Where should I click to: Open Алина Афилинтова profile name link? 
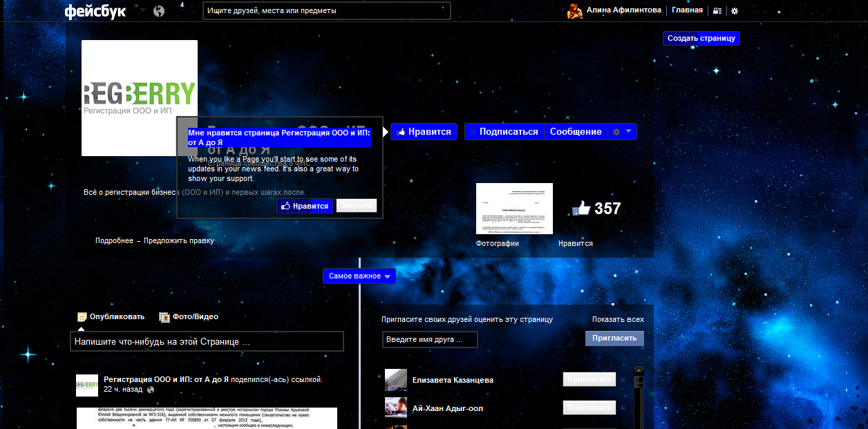click(623, 10)
